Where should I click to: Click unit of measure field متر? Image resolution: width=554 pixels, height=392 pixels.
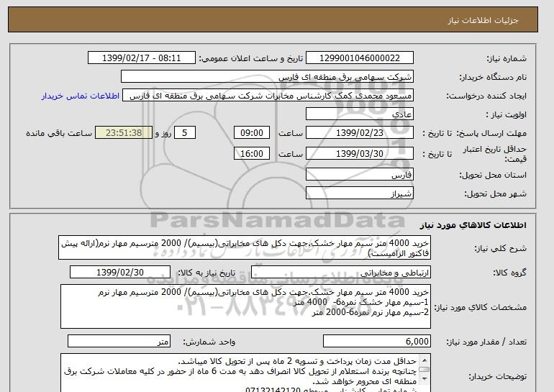pyautogui.click(x=119, y=342)
